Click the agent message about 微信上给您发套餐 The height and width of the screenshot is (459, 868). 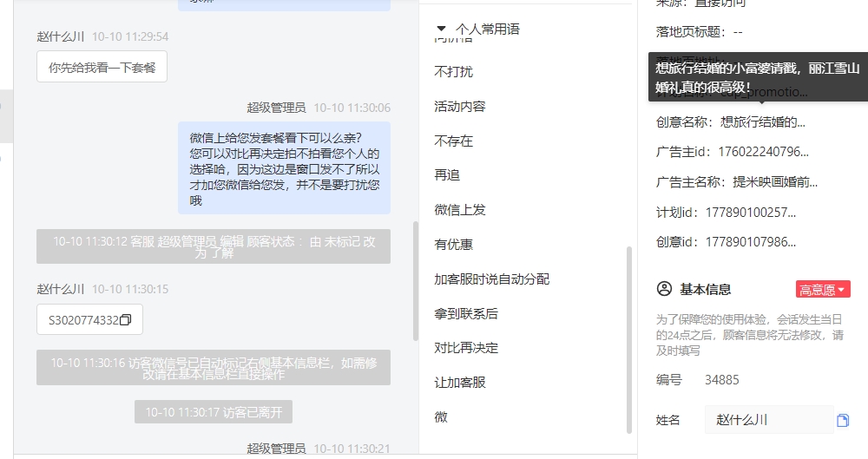(x=284, y=168)
